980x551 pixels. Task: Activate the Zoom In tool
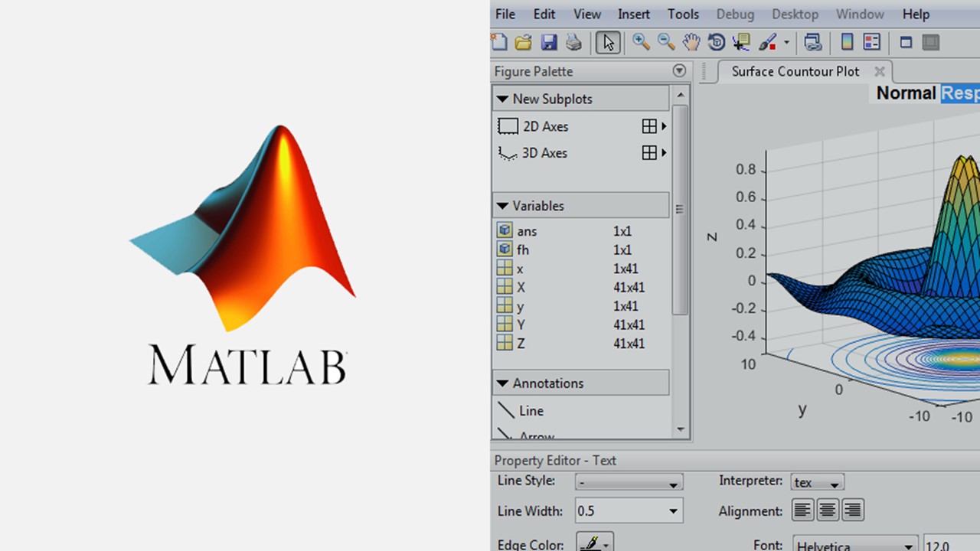pyautogui.click(x=641, y=42)
